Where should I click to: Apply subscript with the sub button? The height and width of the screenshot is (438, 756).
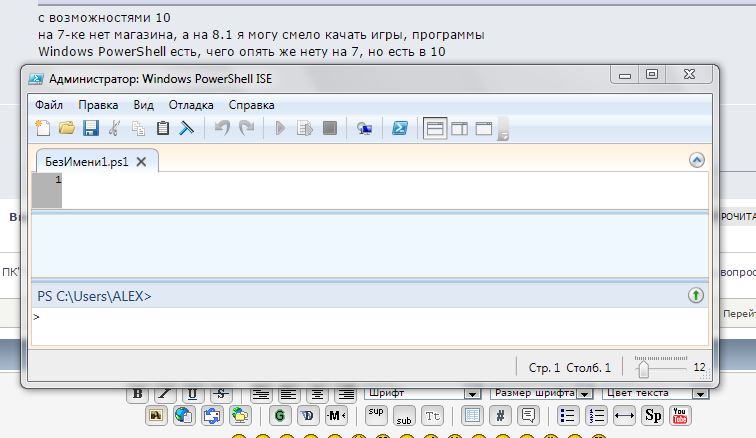coord(404,415)
